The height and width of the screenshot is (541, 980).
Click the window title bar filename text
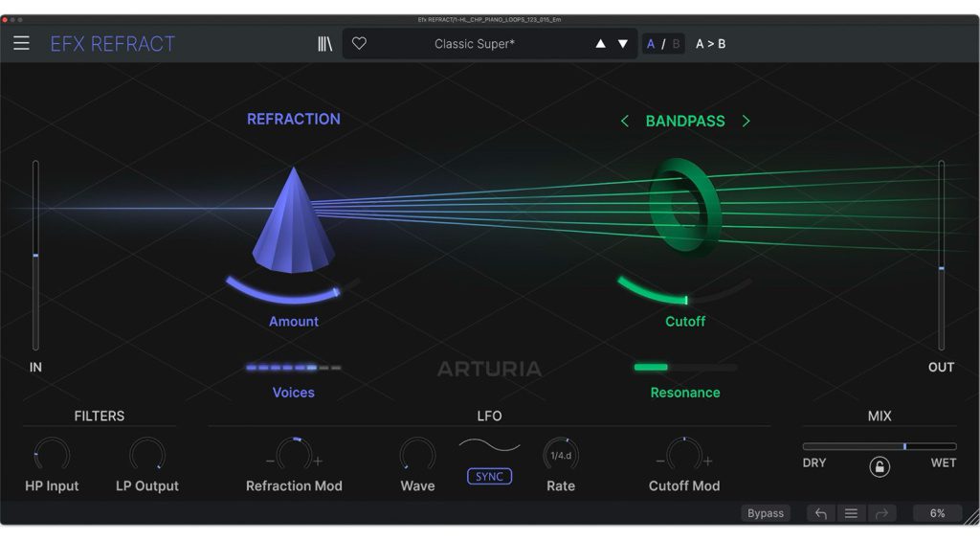[489, 20]
